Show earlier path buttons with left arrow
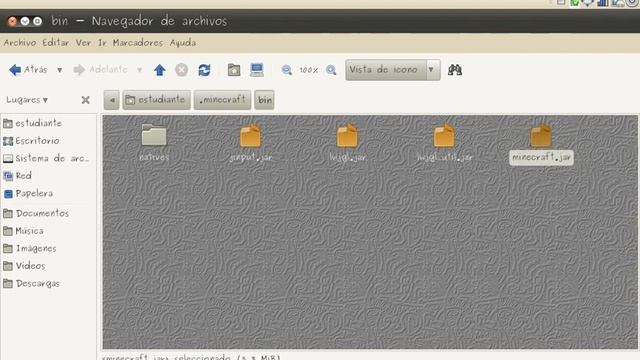This screenshot has height=360, width=640. click(111, 100)
